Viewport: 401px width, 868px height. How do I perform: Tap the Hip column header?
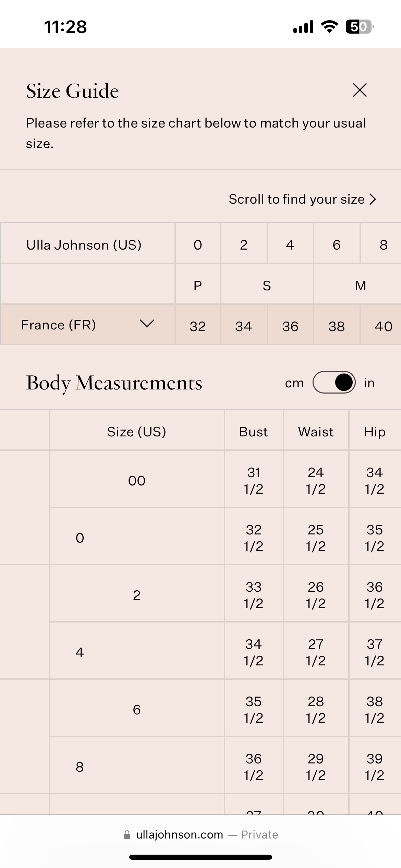click(375, 432)
